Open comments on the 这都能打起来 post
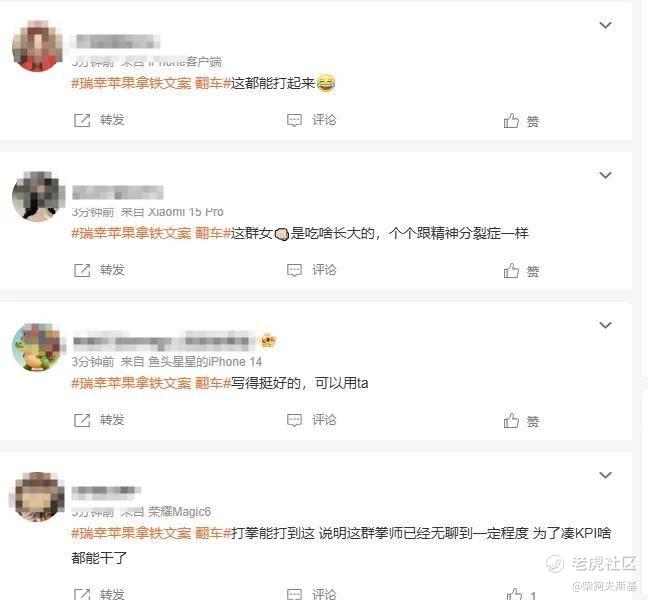This screenshot has height=600, width=648. coord(312,120)
